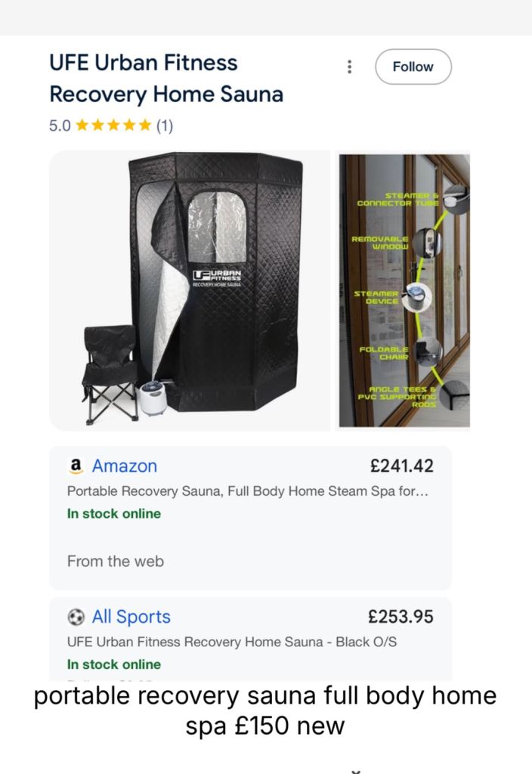The width and height of the screenshot is (532, 774).
Task: Select the UFE Urban Fitness Recovery Home Sauna title
Action: click(165, 79)
